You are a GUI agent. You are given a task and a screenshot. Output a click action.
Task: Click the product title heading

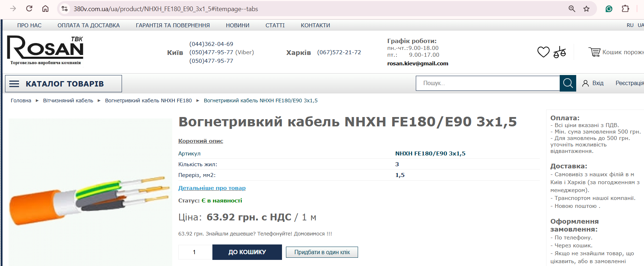(x=348, y=122)
